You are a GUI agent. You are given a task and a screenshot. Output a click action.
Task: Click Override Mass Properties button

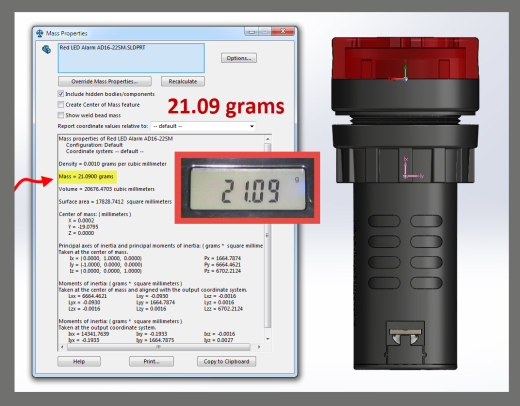point(105,81)
